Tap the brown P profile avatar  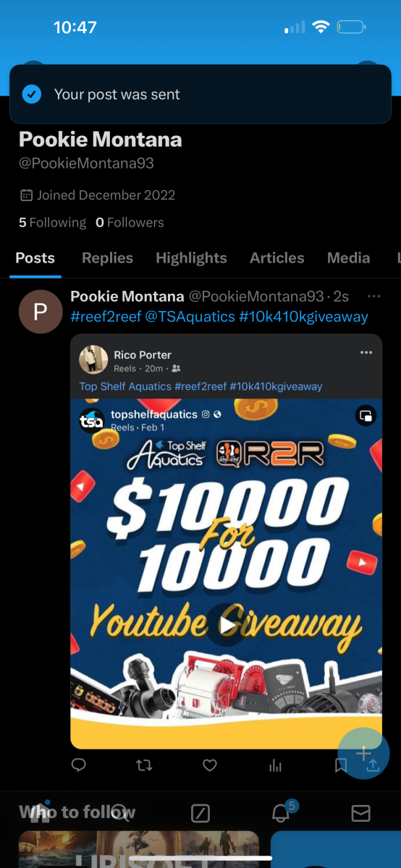(x=41, y=312)
